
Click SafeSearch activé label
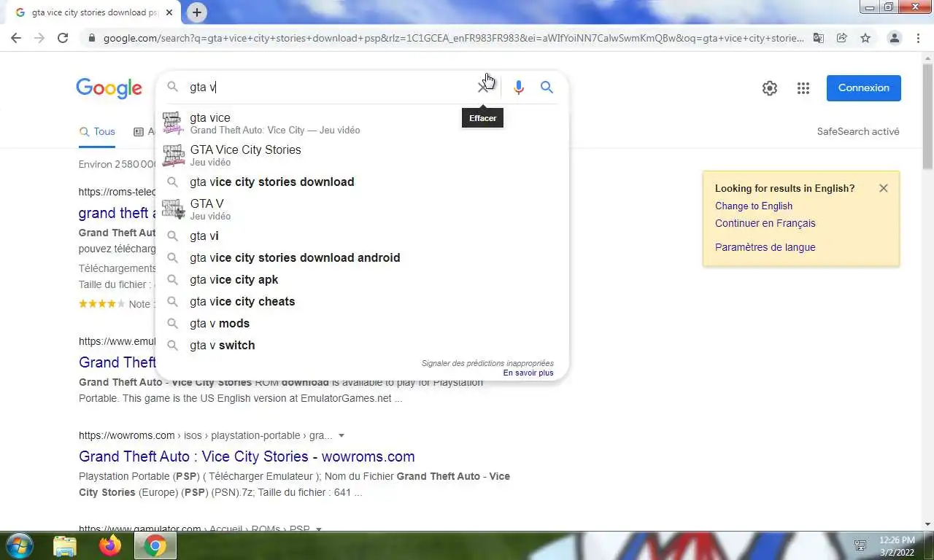click(x=858, y=132)
